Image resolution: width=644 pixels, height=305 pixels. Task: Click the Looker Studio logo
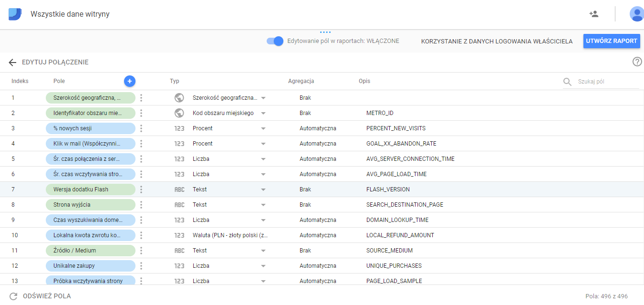pos(14,14)
